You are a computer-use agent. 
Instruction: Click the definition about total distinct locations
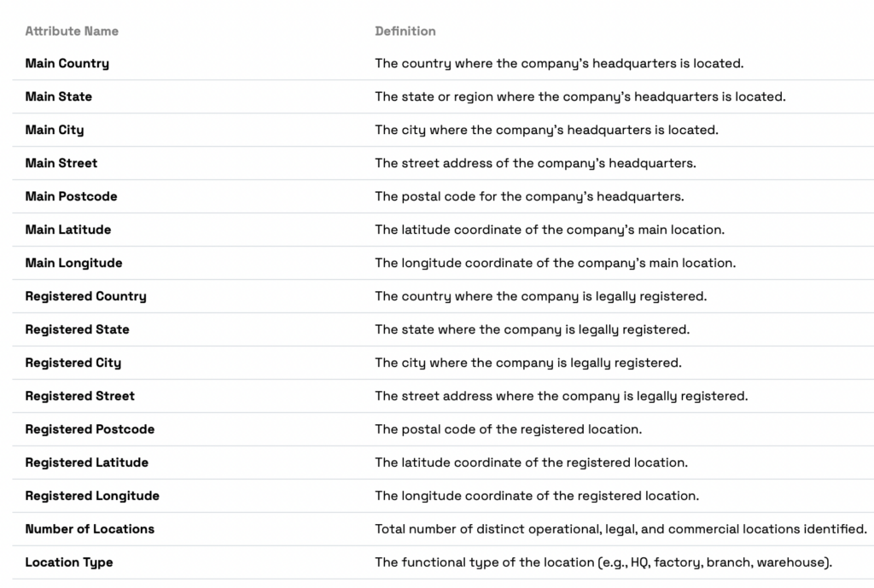tap(621, 529)
